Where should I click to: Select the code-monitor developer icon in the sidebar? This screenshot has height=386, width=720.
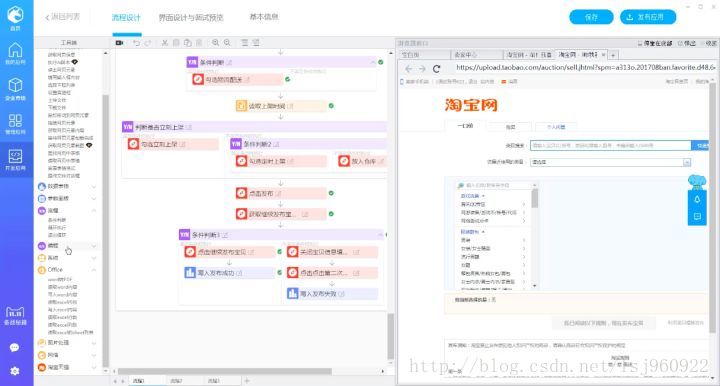15,156
